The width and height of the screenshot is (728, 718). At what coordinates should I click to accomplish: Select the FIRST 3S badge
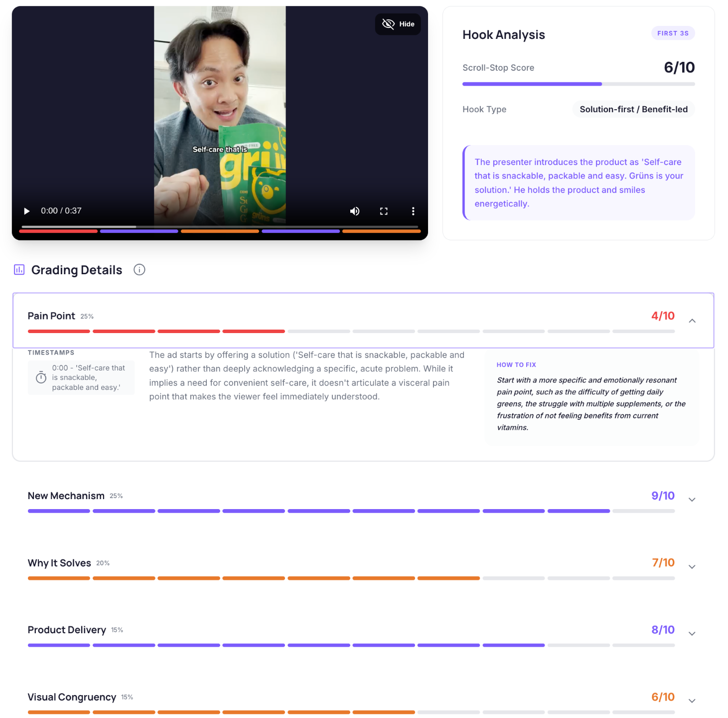tap(673, 33)
